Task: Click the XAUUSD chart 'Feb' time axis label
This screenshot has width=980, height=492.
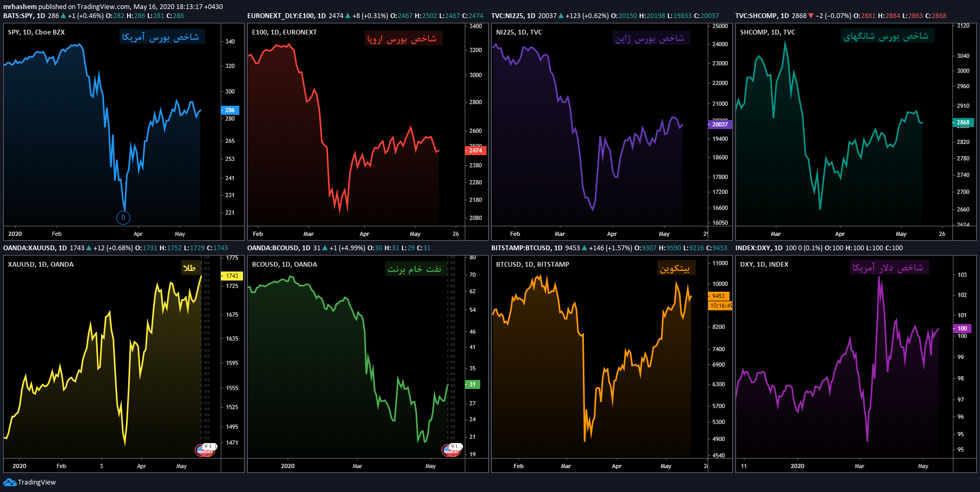Action: tap(62, 466)
